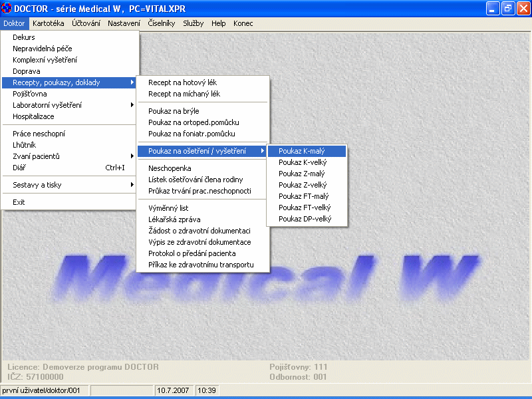Click the DOCTOR application icon in title bar
Screen dimensions: 532x399
(7, 8)
